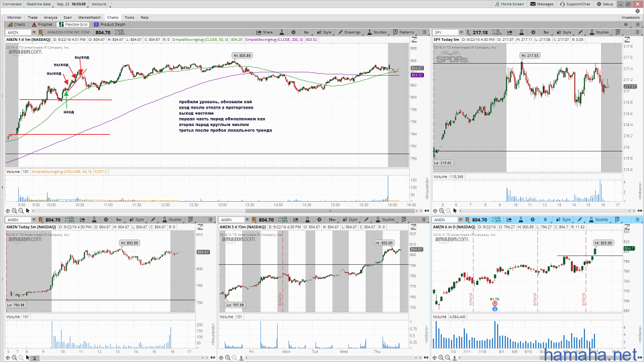The height and width of the screenshot is (362, 644).
Task: Click the share icon on SPY chart toolbar
Action: click(509, 32)
